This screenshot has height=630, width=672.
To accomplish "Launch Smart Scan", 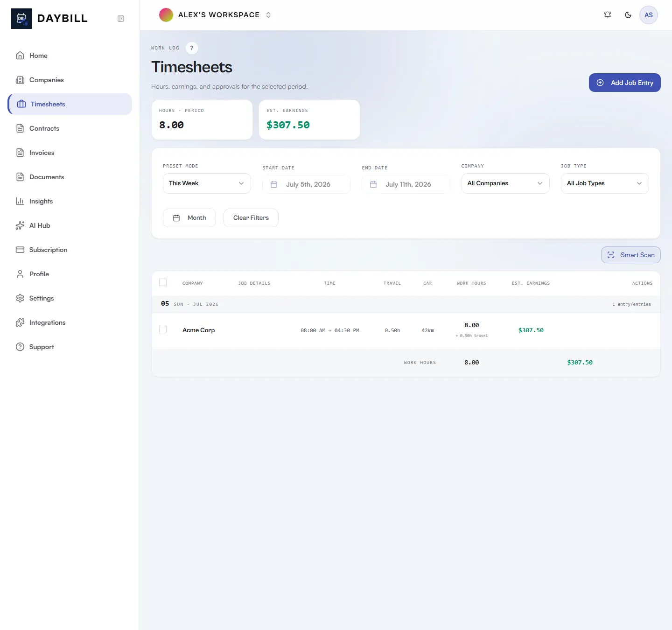I will (x=631, y=255).
